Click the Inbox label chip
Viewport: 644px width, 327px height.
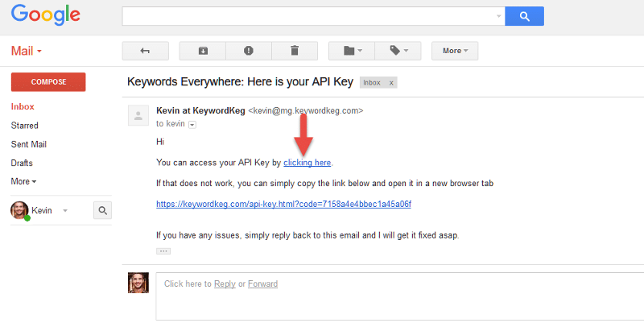[x=372, y=83]
